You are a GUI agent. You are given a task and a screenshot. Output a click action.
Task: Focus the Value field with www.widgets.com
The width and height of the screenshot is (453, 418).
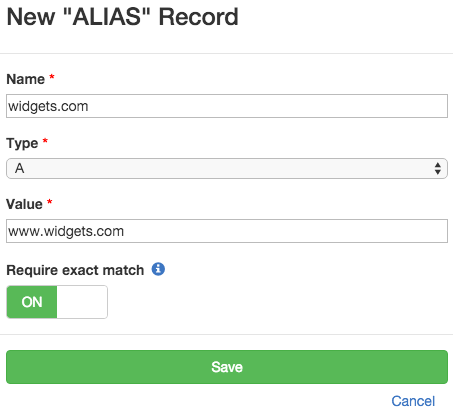click(x=227, y=231)
